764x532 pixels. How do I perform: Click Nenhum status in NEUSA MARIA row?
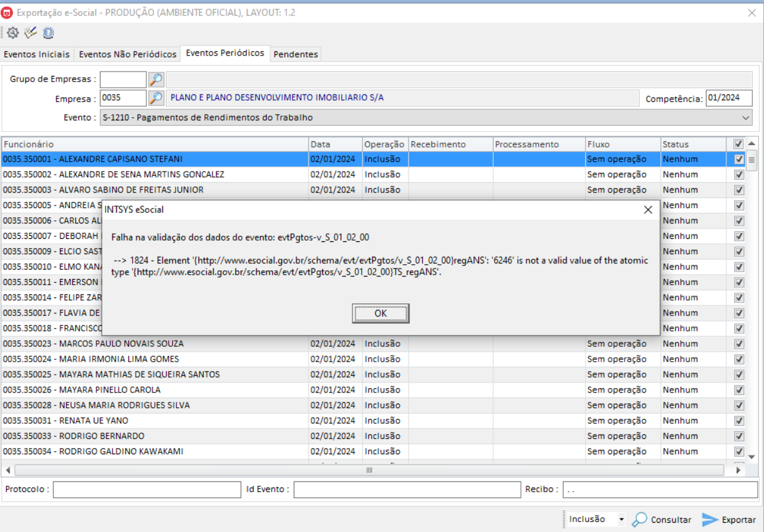point(680,405)
